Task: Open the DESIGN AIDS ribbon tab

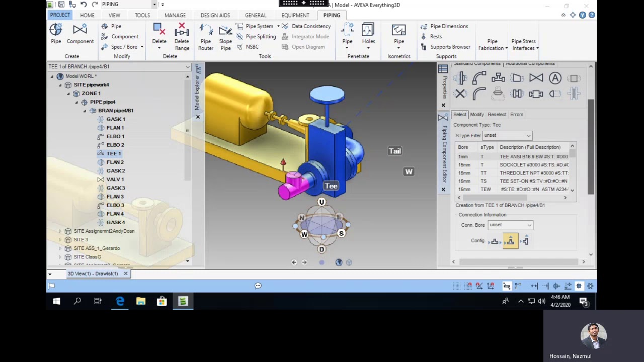Action: pos(215,15)
